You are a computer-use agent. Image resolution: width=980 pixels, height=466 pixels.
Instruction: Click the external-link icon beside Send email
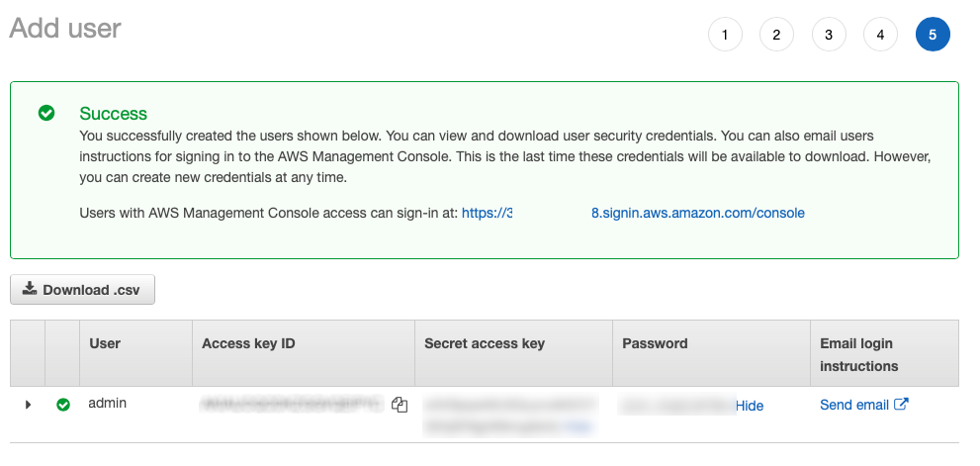(x=901, y=404)
